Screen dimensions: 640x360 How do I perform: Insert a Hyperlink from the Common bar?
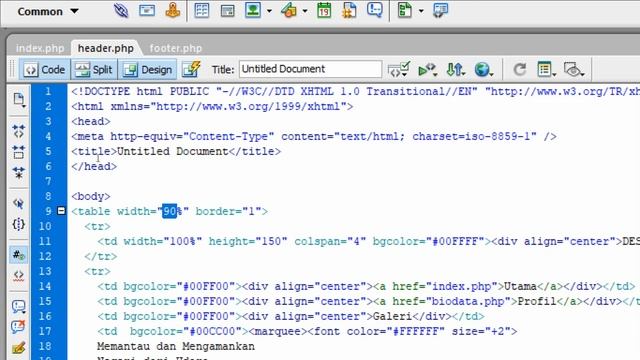point(121,10)
